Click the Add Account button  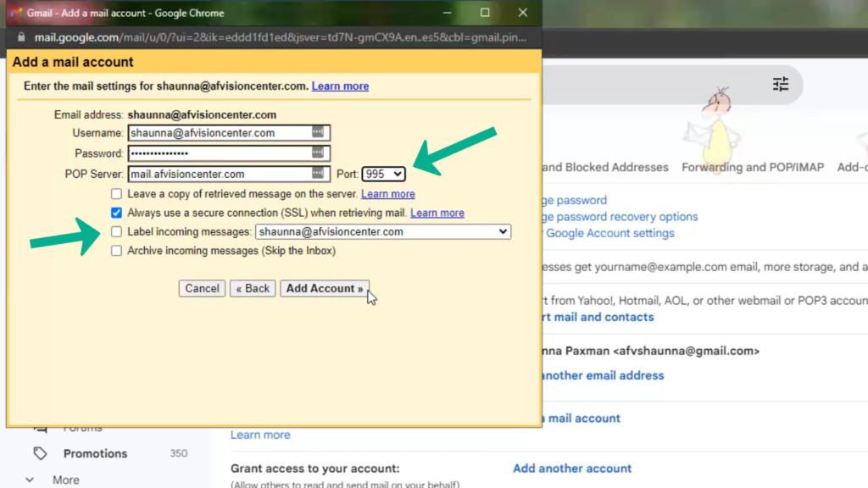tap(325, 288)
